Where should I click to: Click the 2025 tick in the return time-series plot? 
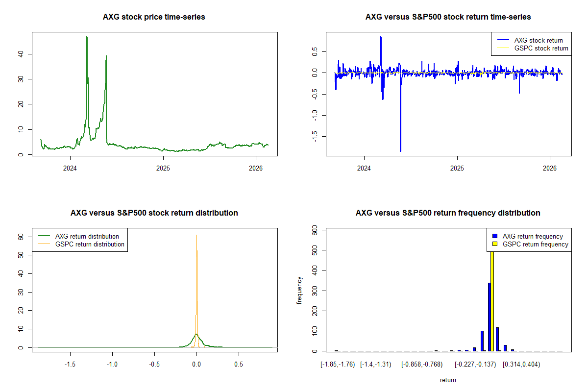tap(457, 168)
